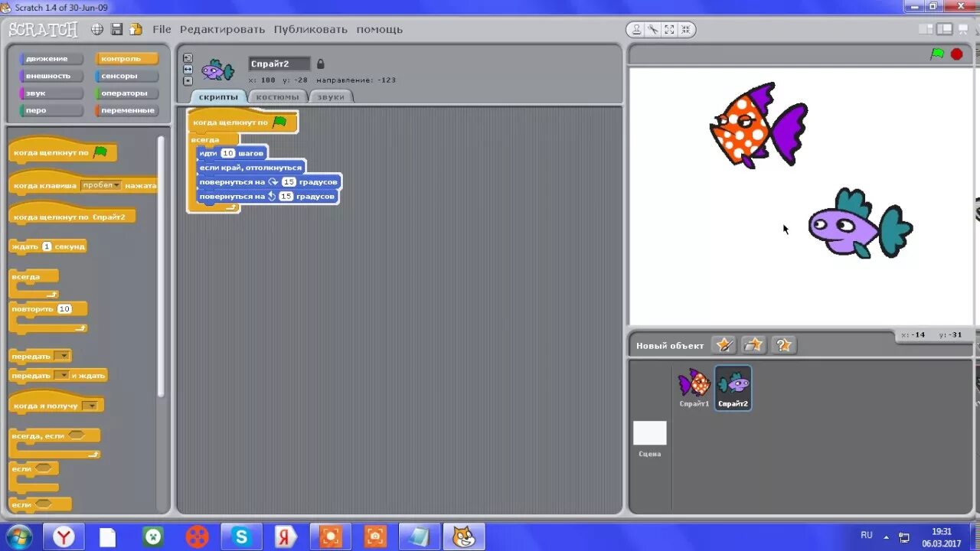Select Спрайт1 in sprite list
The width and height of the screenshot is (980, 551).
(694, 387)
